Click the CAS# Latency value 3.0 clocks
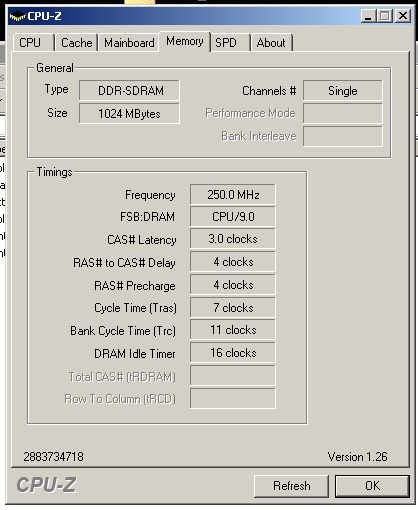Image resolution: width=418 pixels, height=510 pixels. point(233,239)
